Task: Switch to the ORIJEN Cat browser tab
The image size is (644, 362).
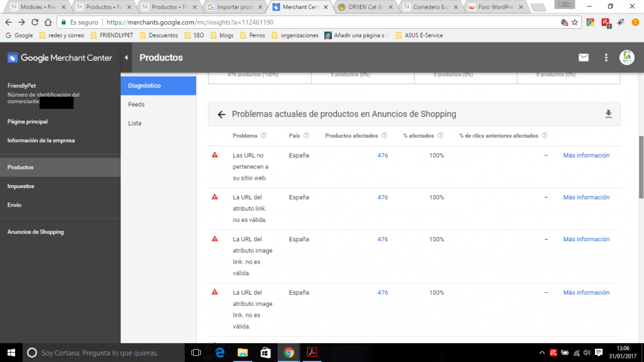Action: [365, 7]
